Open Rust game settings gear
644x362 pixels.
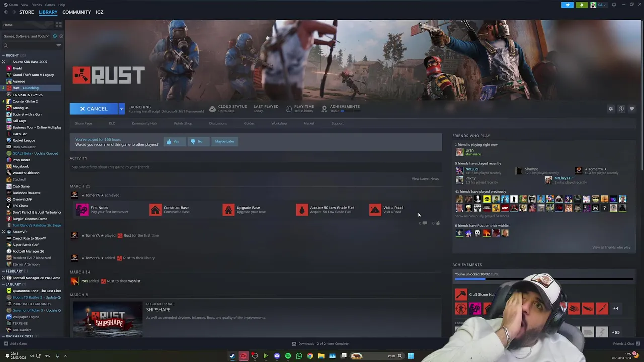click(611, 109)
